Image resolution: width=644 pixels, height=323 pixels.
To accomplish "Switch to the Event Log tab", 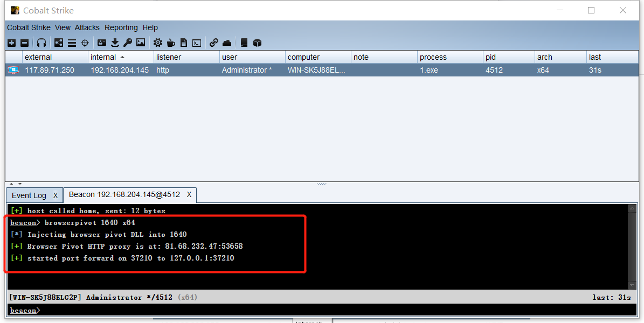I will pyautogui.click(x=29, y=195).
